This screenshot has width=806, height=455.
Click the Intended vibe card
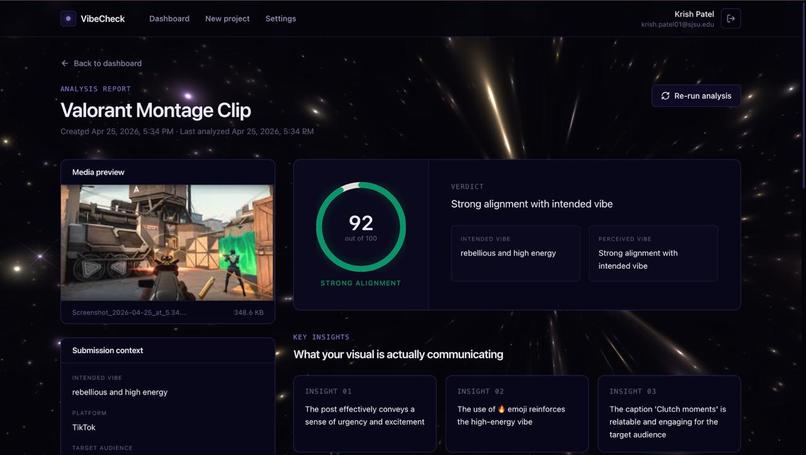(x=516, y=253)
